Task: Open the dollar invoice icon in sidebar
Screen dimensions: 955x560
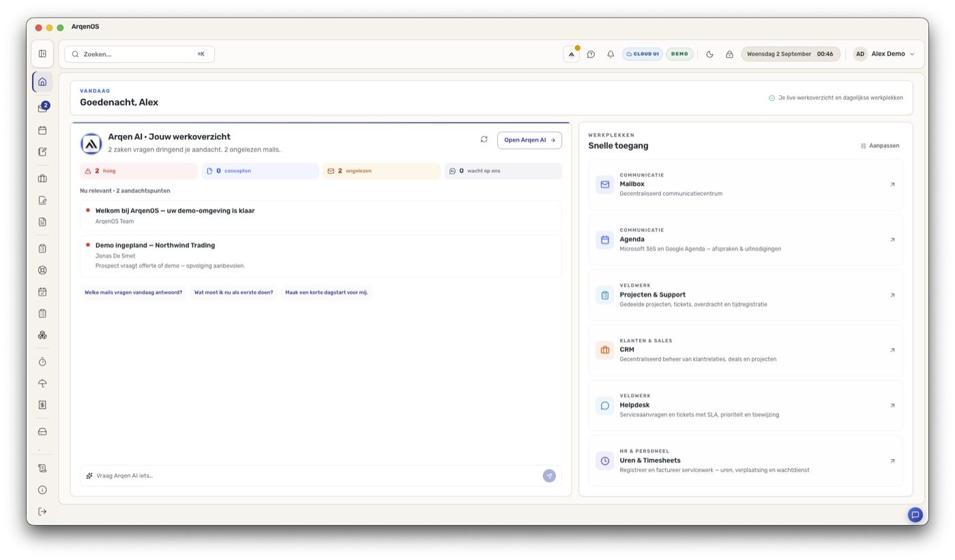Action: (42, 405)
